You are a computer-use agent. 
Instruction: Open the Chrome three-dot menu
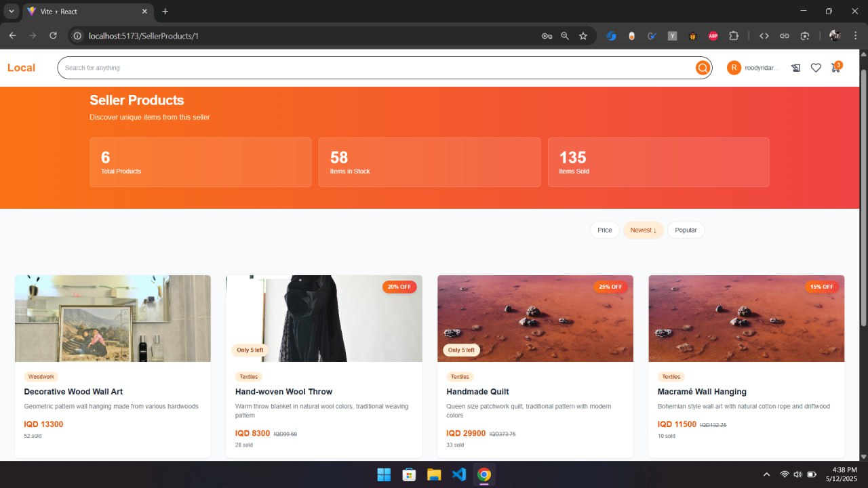pyautogui.click(x=854, y=36)
